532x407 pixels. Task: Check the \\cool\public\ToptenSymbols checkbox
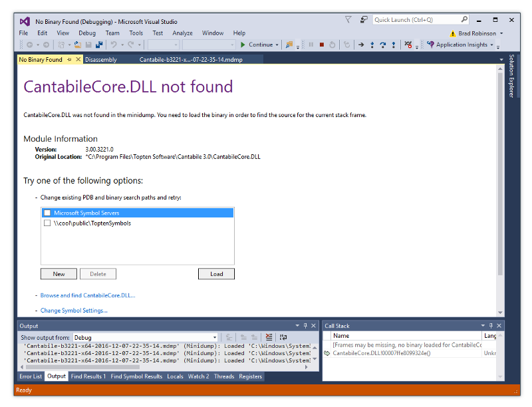click(47, 223)
